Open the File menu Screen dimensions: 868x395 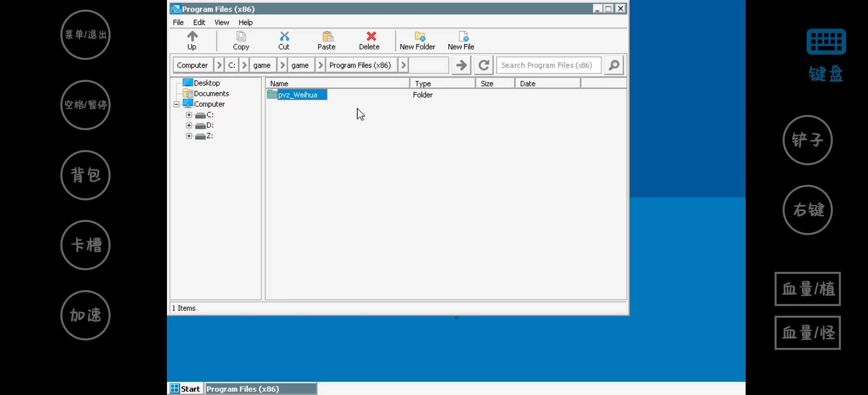click(x=178, y=22)
